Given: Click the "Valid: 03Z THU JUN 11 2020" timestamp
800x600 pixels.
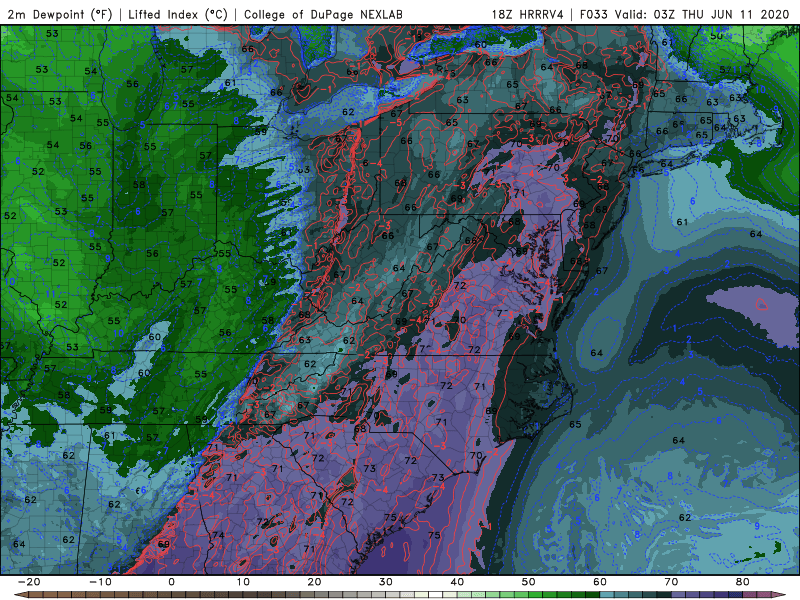Looking at the screenshot, I should click(702, 14).
